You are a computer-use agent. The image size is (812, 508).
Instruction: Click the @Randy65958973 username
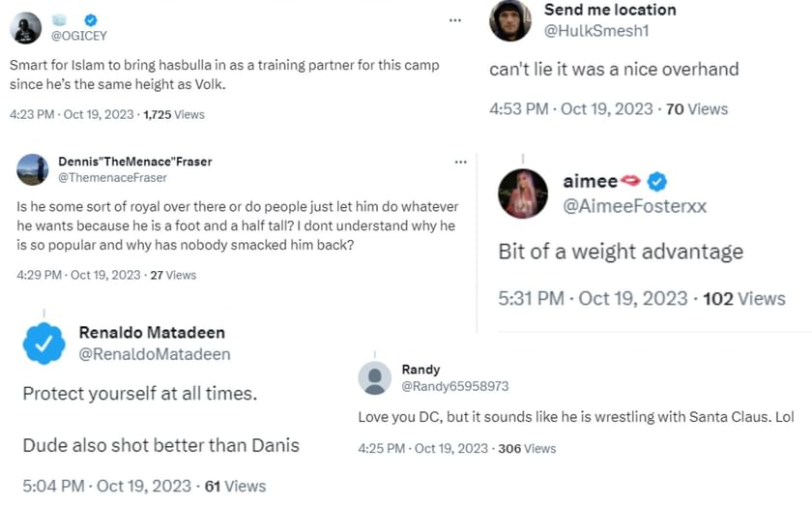point(454,386)
